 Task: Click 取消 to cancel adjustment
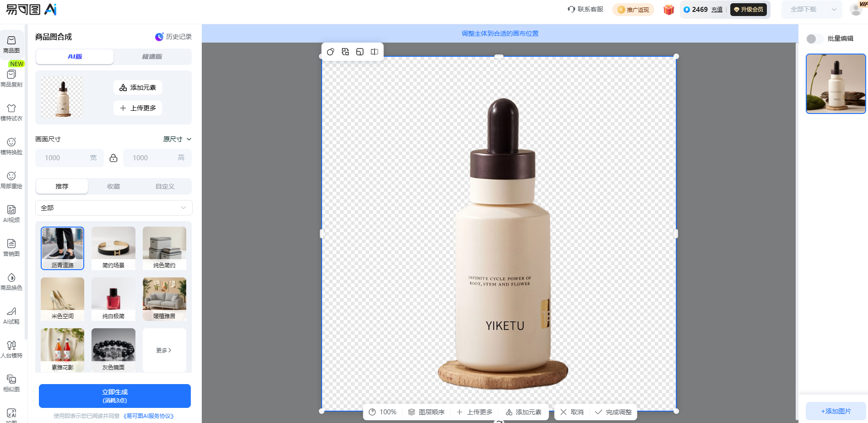(572, 412)
